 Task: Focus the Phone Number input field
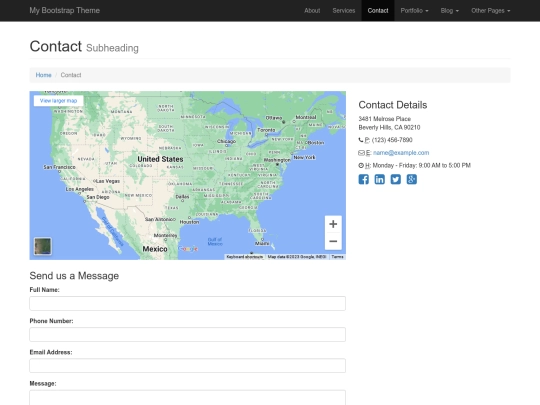point(187,334)
